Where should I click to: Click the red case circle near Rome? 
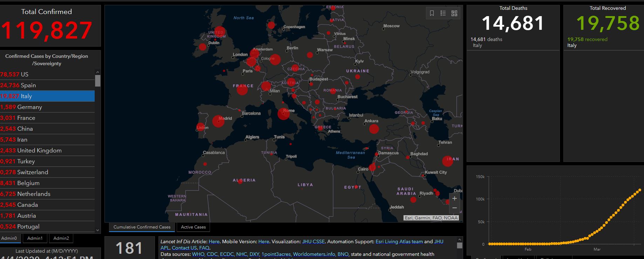[284, 114]
